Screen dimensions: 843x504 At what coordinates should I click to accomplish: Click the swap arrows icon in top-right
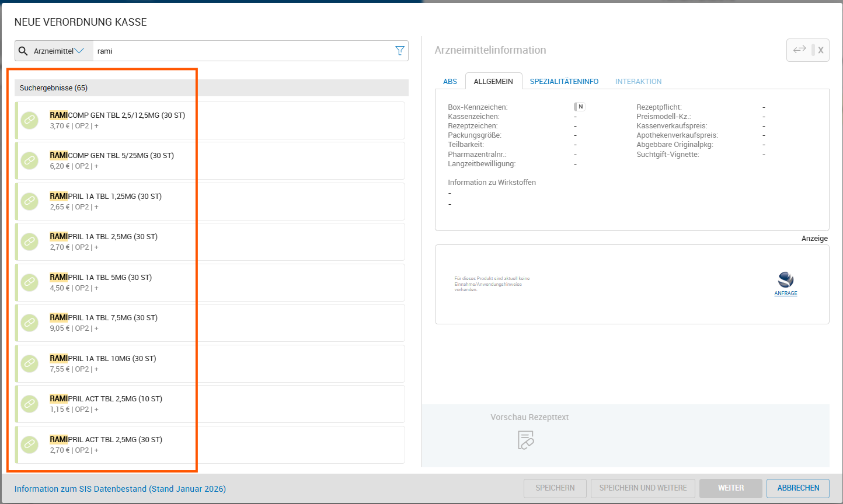[799, 50]
